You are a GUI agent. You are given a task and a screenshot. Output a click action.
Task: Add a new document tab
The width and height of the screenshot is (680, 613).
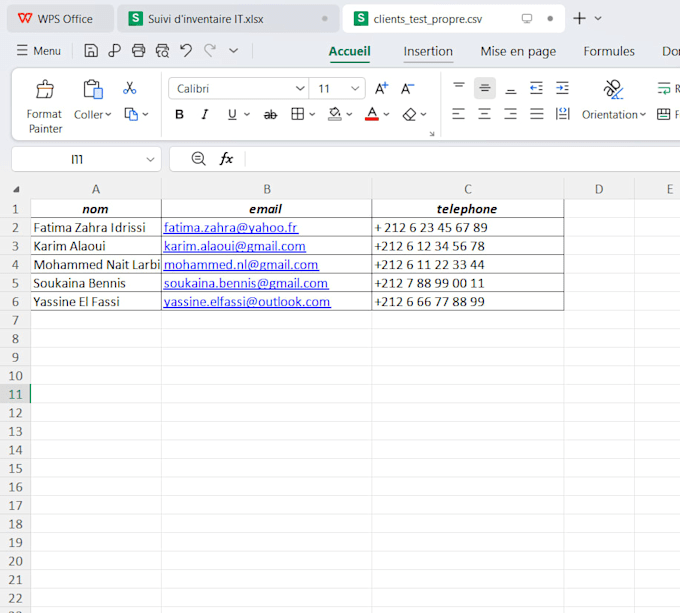pos(579,18)
